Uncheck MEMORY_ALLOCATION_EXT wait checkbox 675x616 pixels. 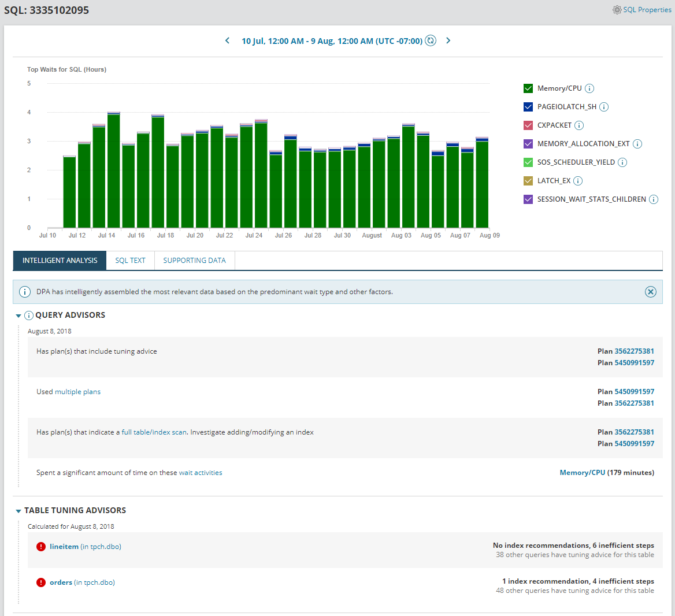tap(528, 144)
